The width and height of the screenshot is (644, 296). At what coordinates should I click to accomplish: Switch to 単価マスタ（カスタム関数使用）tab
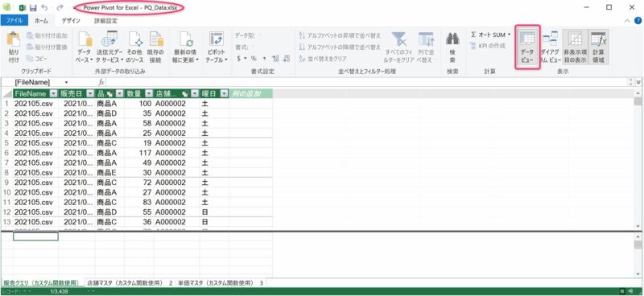[x=221, y=283]
